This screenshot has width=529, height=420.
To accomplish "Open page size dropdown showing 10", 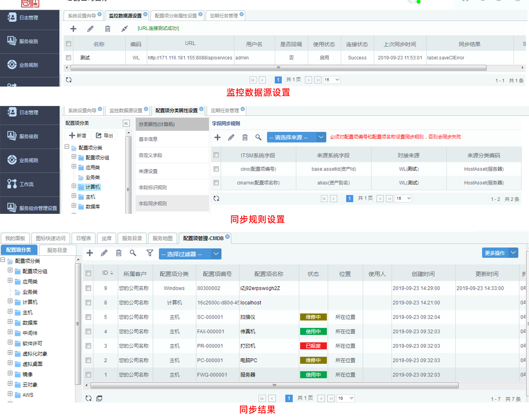I will 346,398.
